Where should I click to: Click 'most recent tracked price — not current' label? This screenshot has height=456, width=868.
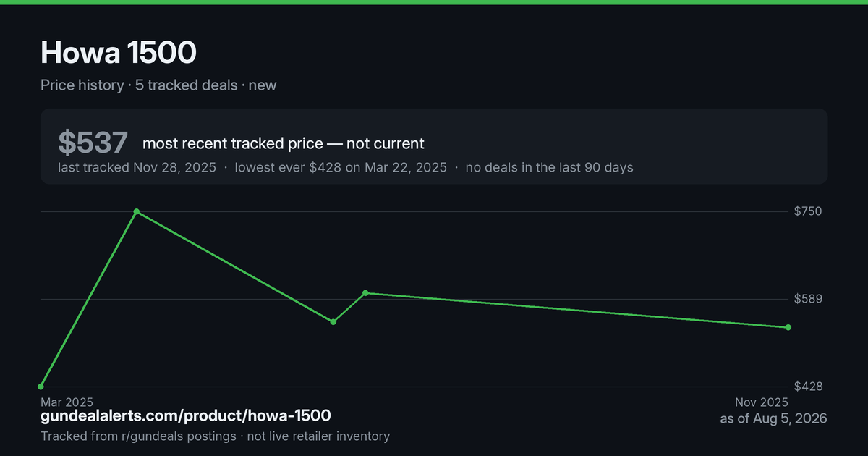point(284,143)
